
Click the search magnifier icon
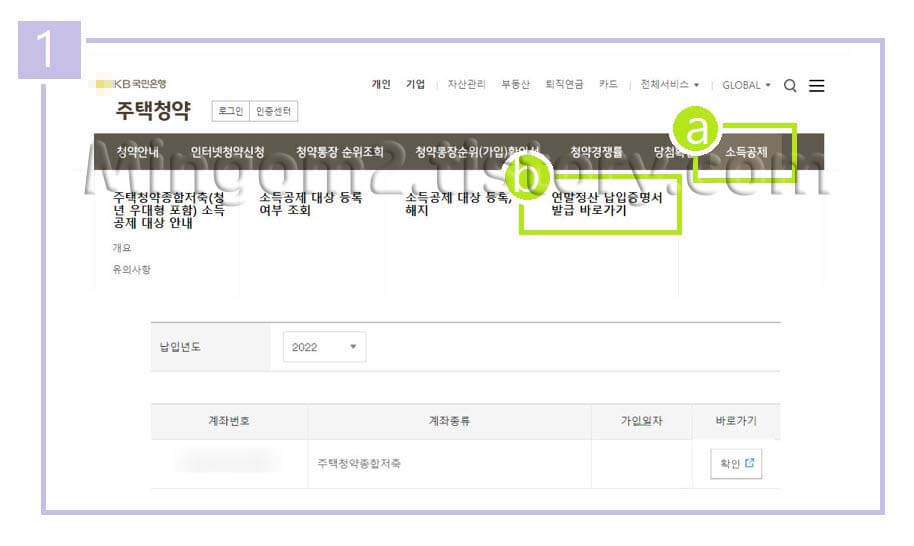[x=790, y=86]
